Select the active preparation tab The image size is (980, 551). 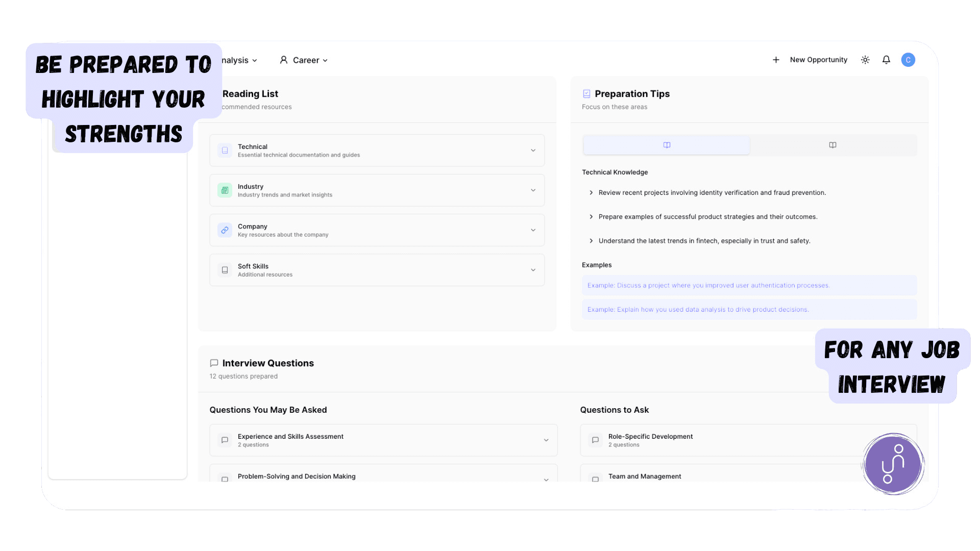666,145
